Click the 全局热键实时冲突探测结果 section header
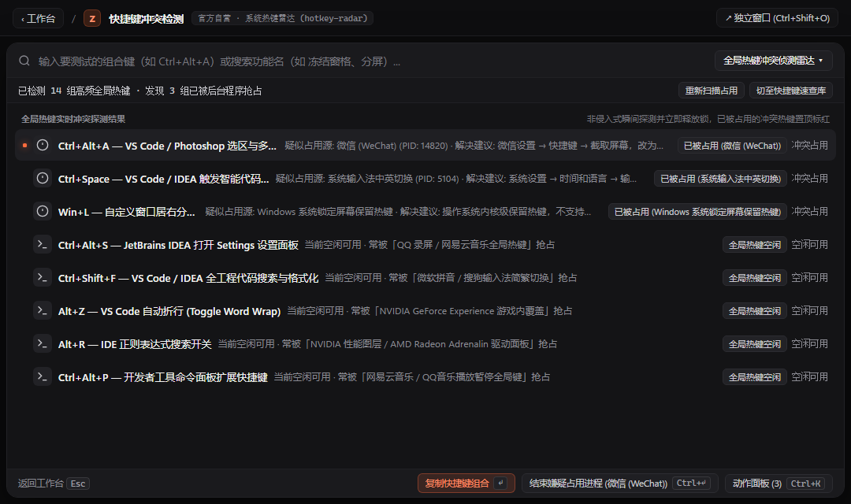The height and width of the screenshot is (504, 851). 73,119
